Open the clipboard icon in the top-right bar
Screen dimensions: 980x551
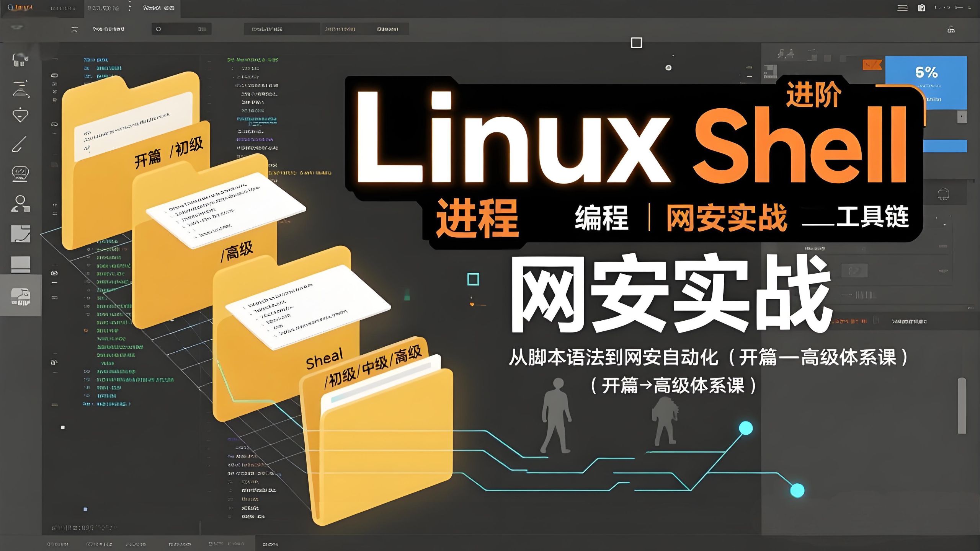921,7
